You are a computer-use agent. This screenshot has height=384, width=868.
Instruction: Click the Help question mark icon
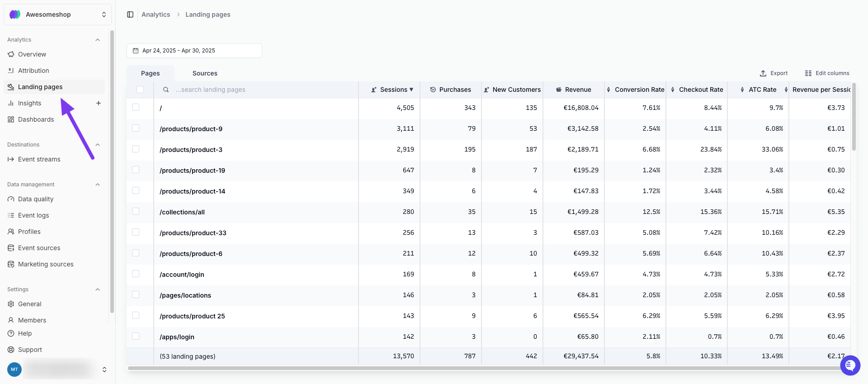11,333
